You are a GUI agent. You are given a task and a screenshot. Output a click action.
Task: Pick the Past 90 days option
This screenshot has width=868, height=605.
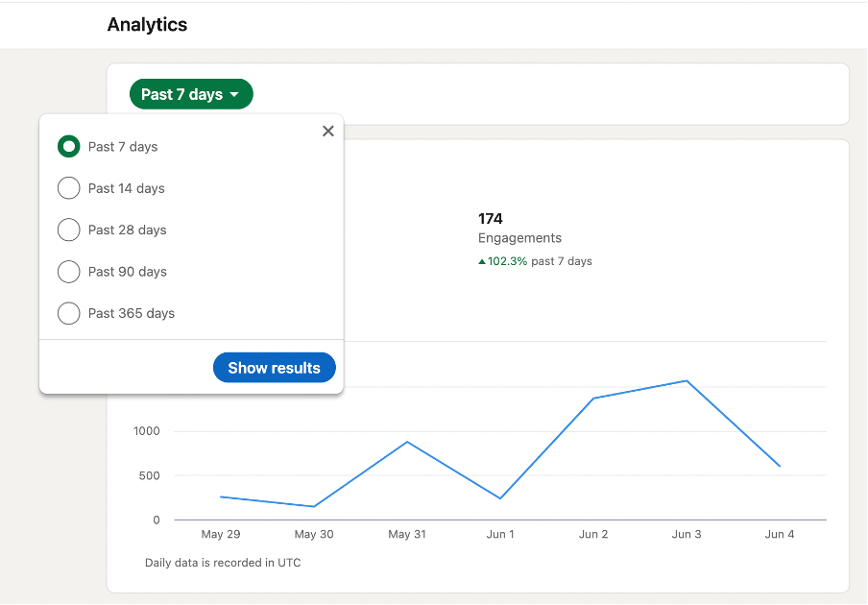point(68,272)
